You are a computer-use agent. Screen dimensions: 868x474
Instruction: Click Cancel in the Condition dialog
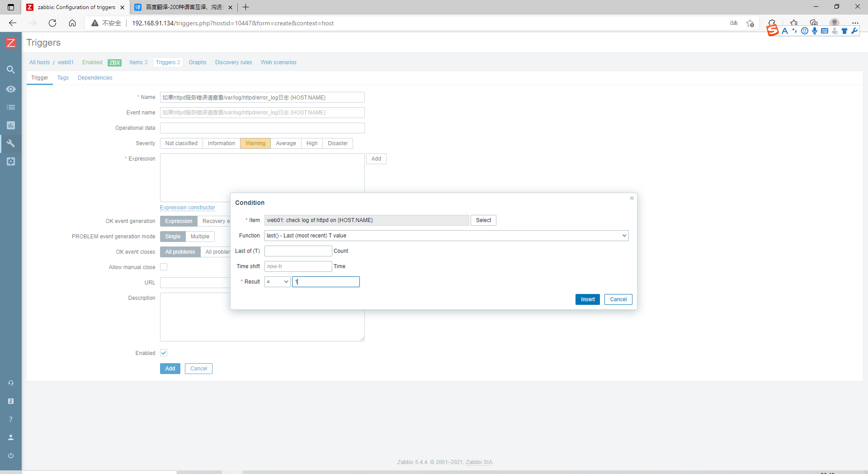[x=618, y=299]
